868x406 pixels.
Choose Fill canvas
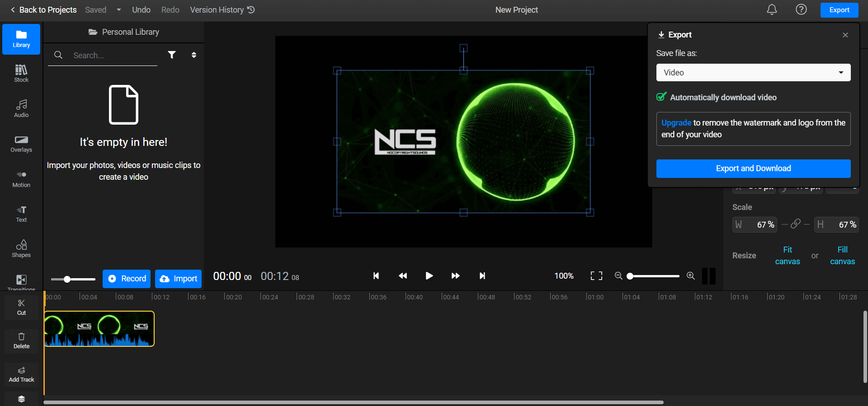pyautogui.click(x=842, y=256)
